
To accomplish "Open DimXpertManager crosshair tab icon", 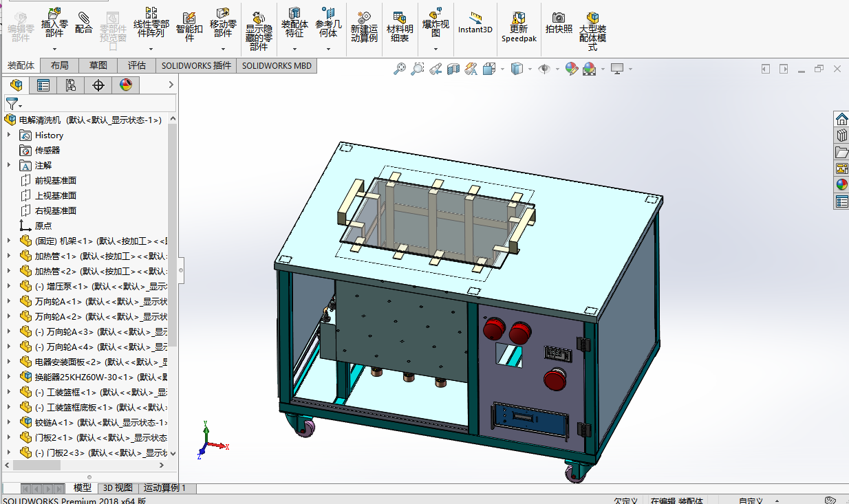I will pyautogui.click(x=98, y=85).
